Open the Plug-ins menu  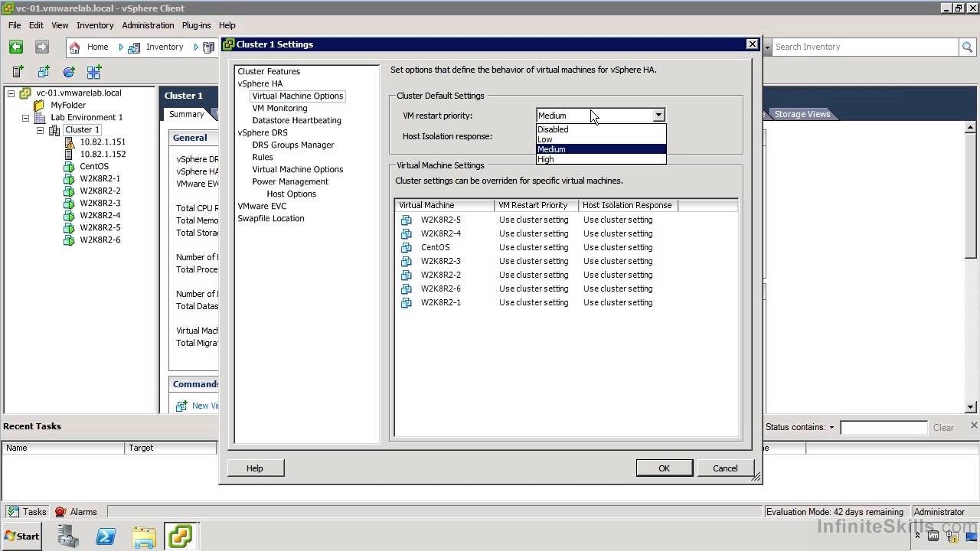(197, 25)
